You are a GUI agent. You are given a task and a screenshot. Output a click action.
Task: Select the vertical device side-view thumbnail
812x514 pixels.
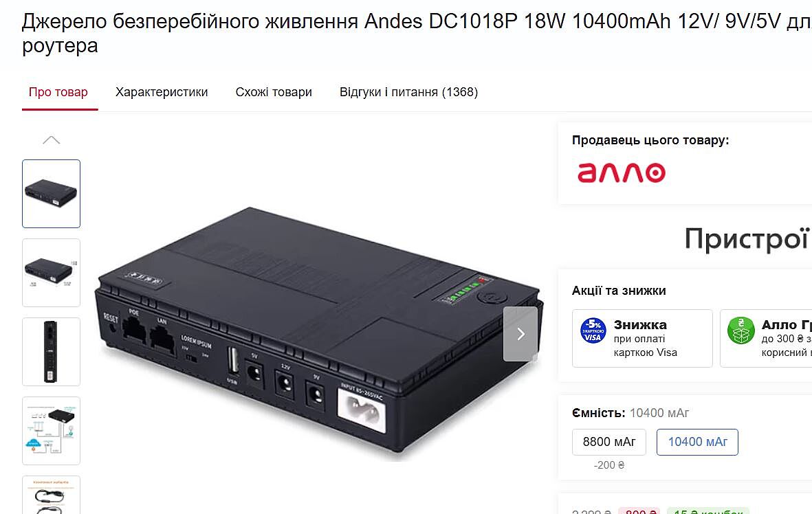52,352
